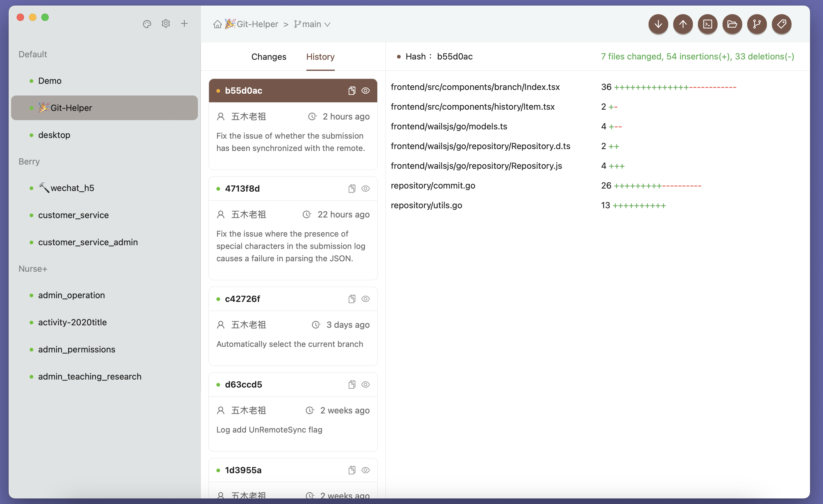Select the wechat_h5 repository in the sidebar
This screenshot has height=504, width=823.
[72, 188]
